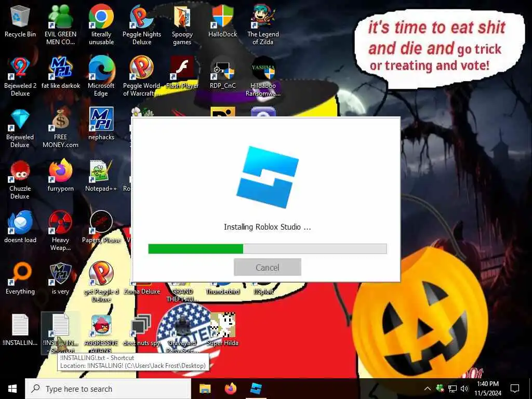This screenshot has width=532, height=399.
Task: Open the Zuma Deluxe label shortcut
Action: tap(142, 291)
